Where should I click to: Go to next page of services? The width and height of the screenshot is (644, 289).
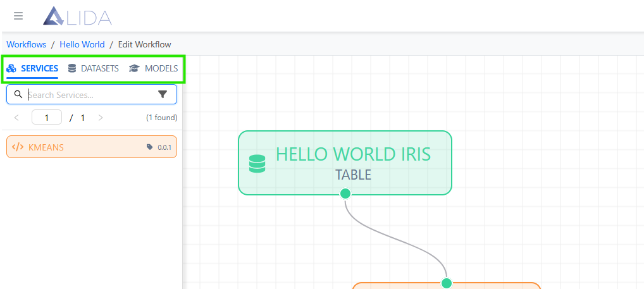tap(101, 118)
